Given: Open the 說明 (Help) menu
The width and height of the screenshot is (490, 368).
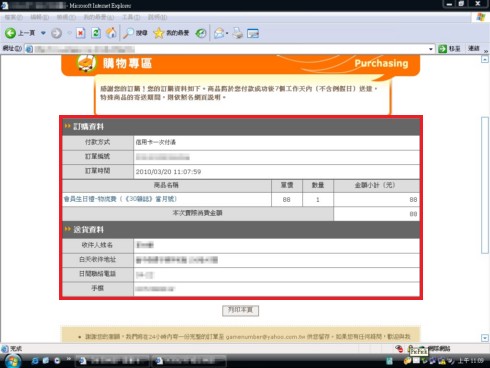Looking at the screenshot, I should [157, 17].
